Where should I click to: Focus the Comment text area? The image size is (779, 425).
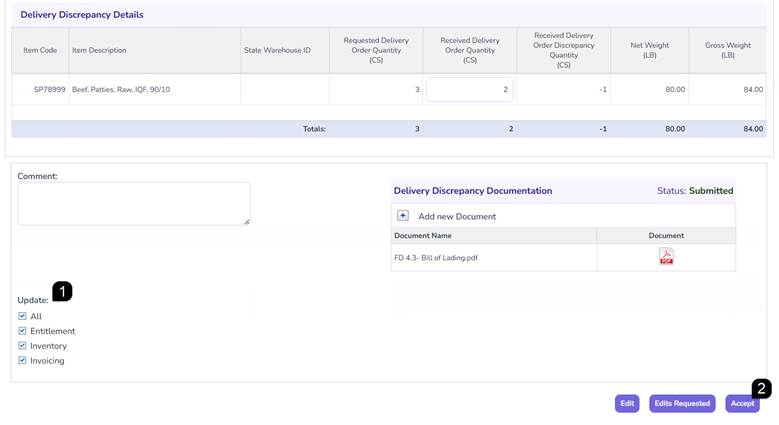[134, 204]
